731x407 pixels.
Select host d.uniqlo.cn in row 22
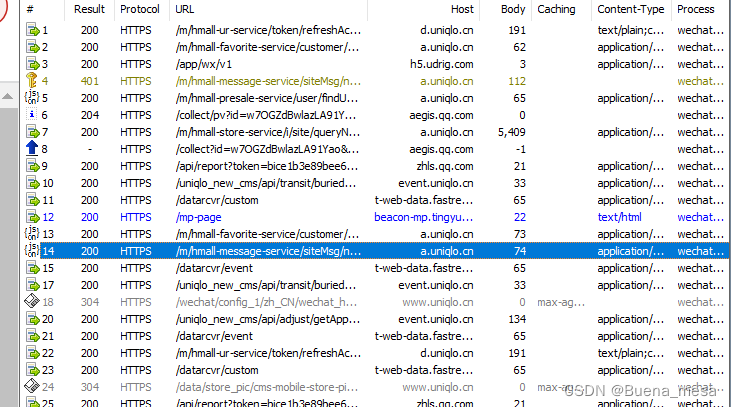point(447,353)
